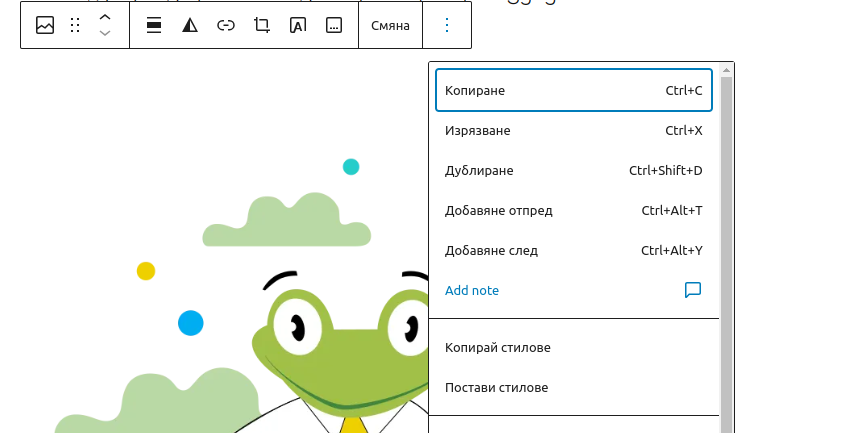
Task: Click the drag handle dots icon
Action: coord(75,26)
